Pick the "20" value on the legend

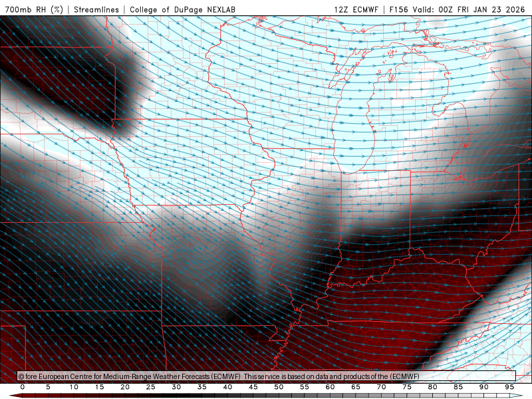[x=125, y=387]
